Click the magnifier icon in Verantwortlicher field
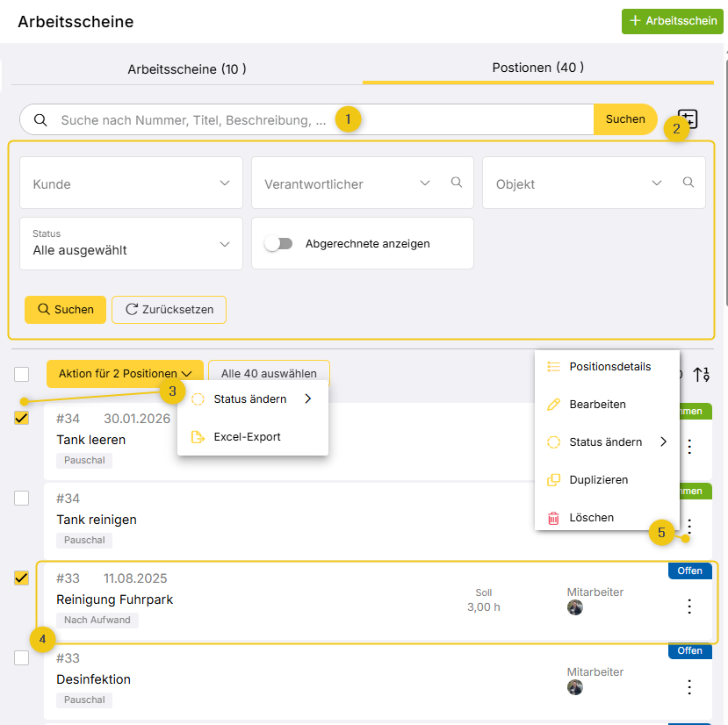 456,183
